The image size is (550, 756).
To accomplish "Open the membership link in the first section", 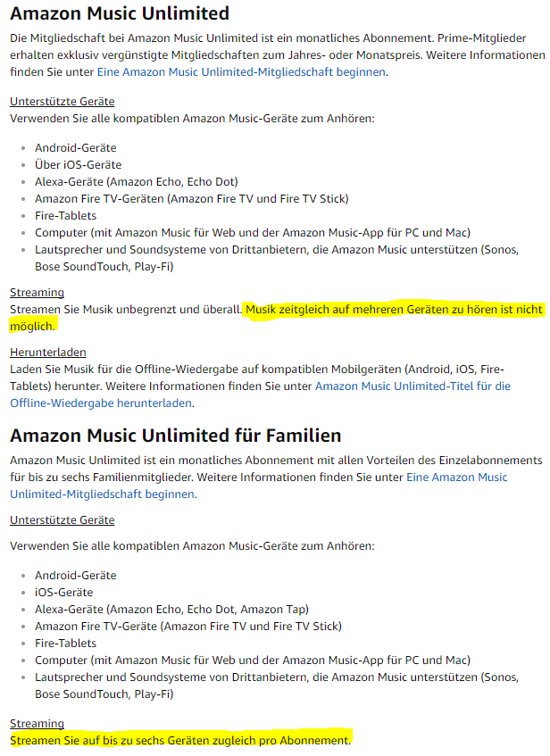I will [x=241, y=72].
